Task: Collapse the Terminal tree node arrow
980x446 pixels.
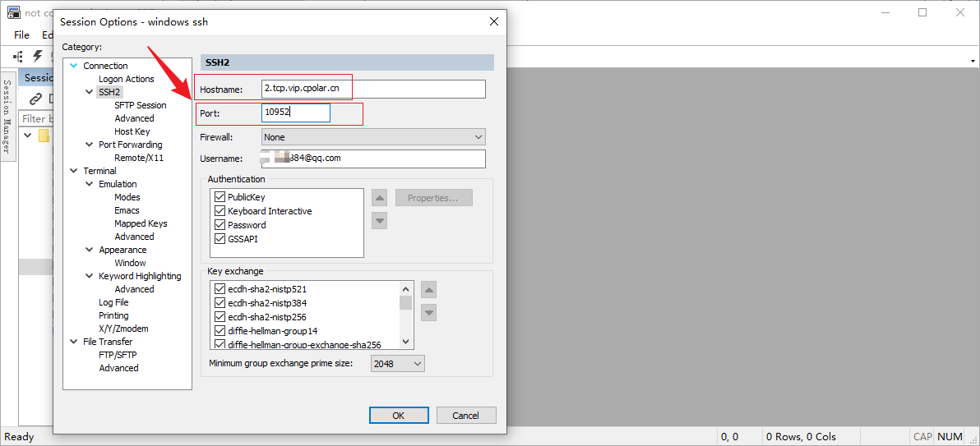Action: coord(74,171)
